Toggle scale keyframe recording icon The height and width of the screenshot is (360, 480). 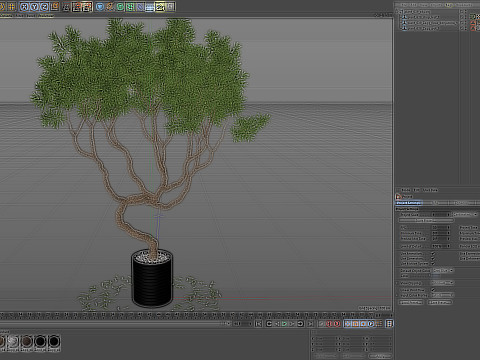(x=355, y=324)
